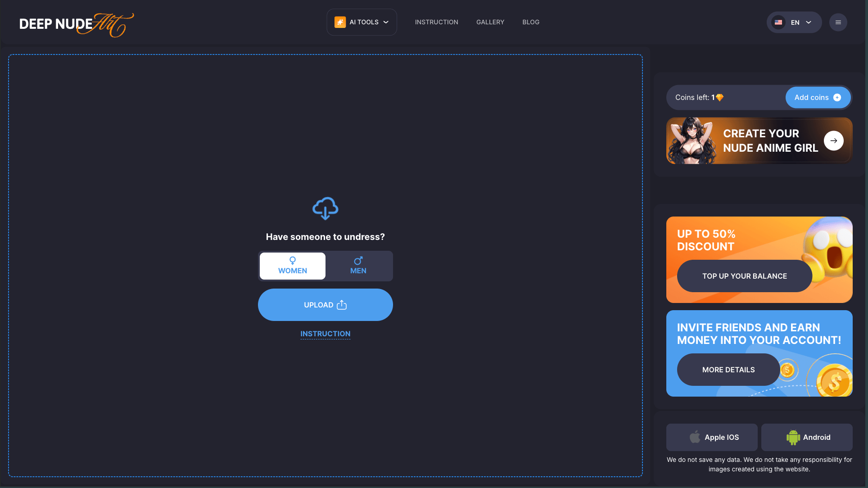
Task: Click the Deep Nude Art logo
Action: (x=77, y=24)
